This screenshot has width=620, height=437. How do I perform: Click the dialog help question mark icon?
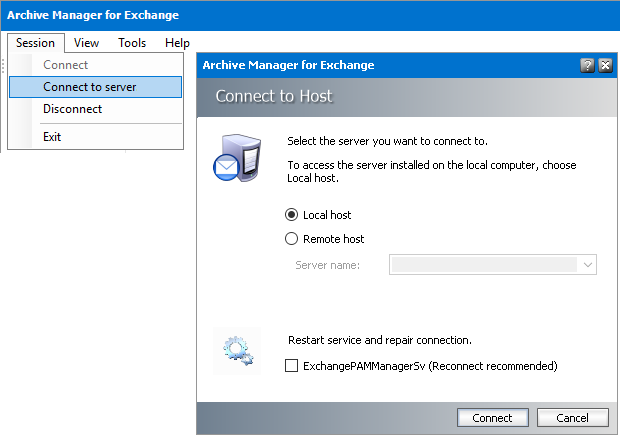pos(587,65)
